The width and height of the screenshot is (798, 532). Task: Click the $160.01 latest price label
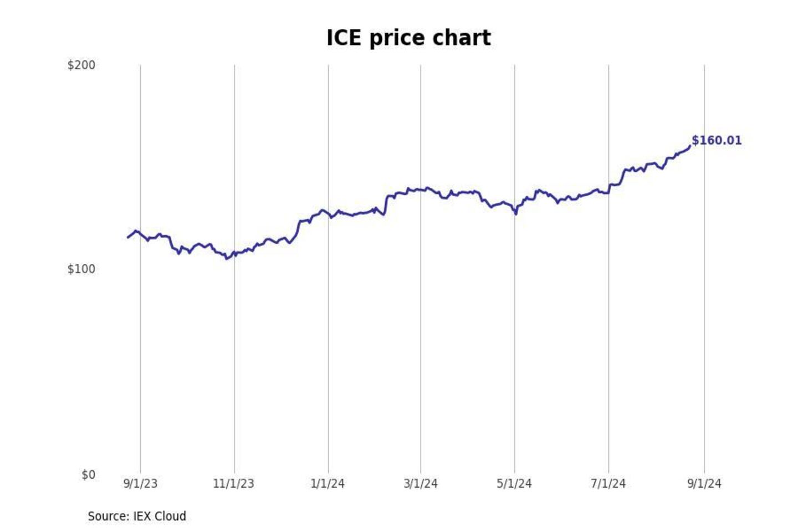(x=717, y=141)
